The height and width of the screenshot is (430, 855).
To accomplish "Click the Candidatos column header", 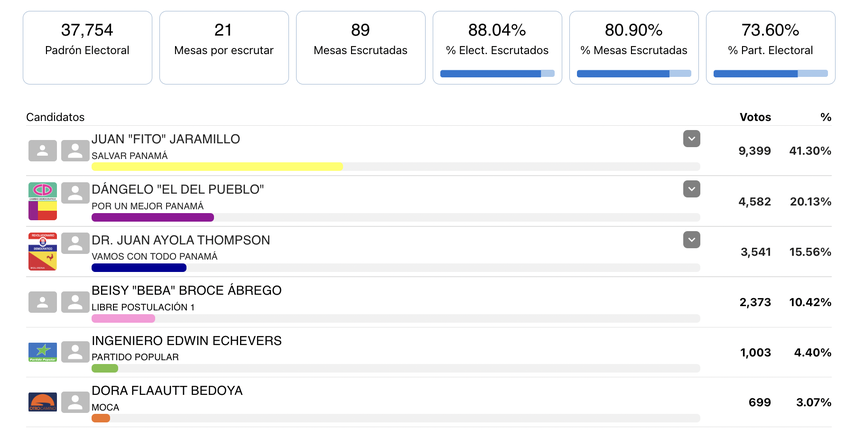I will [56, 117].
